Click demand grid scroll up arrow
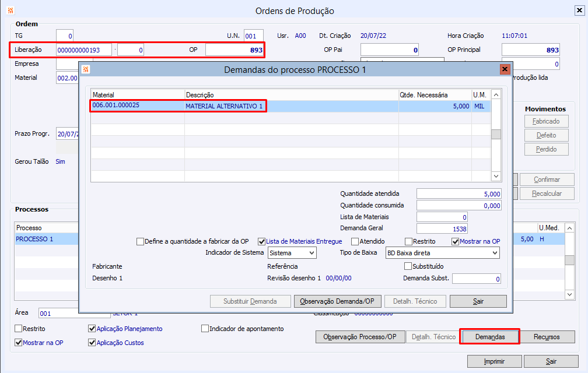 click(x=496, y=95)
